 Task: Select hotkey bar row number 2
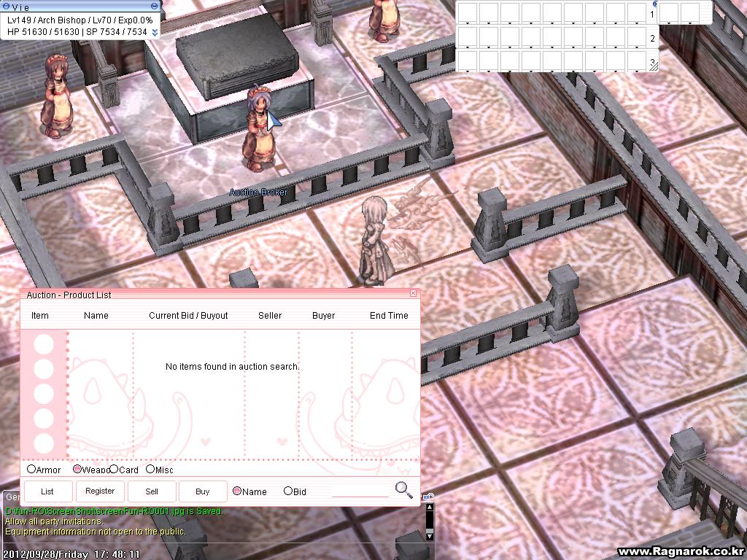652,39
